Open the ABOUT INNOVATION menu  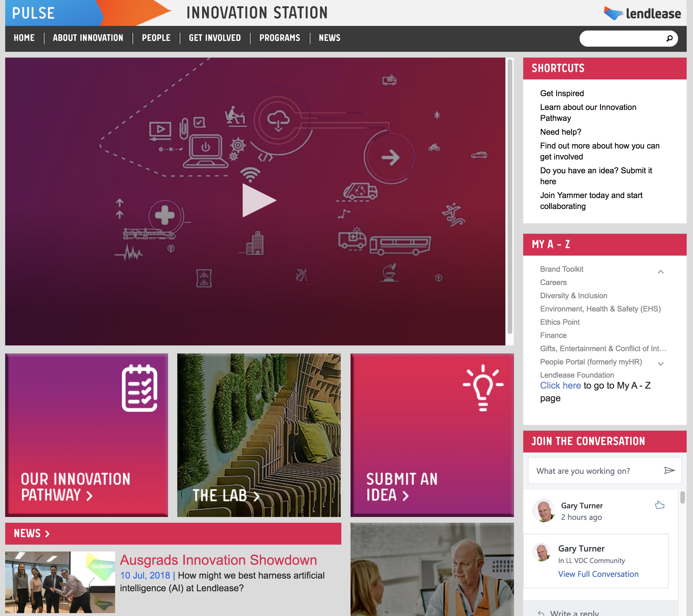pos(88,38)
